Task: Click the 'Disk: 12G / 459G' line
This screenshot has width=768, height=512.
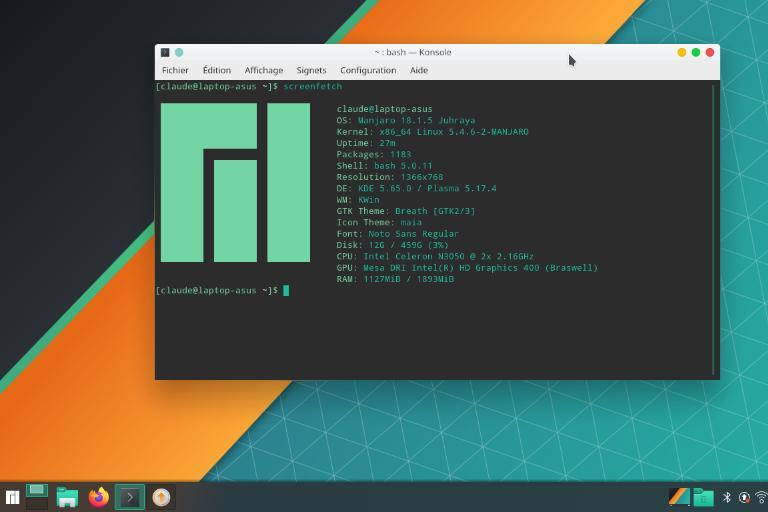Action: (392, 245)
